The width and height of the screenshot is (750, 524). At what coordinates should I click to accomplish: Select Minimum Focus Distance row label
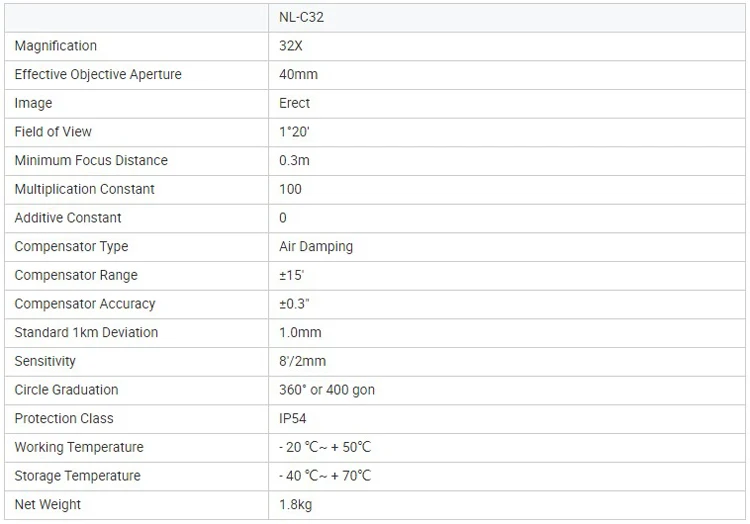(91, 161)
